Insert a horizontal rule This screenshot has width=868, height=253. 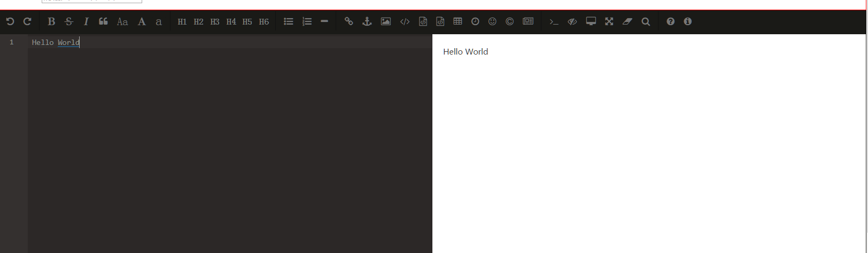coord(324,21)
